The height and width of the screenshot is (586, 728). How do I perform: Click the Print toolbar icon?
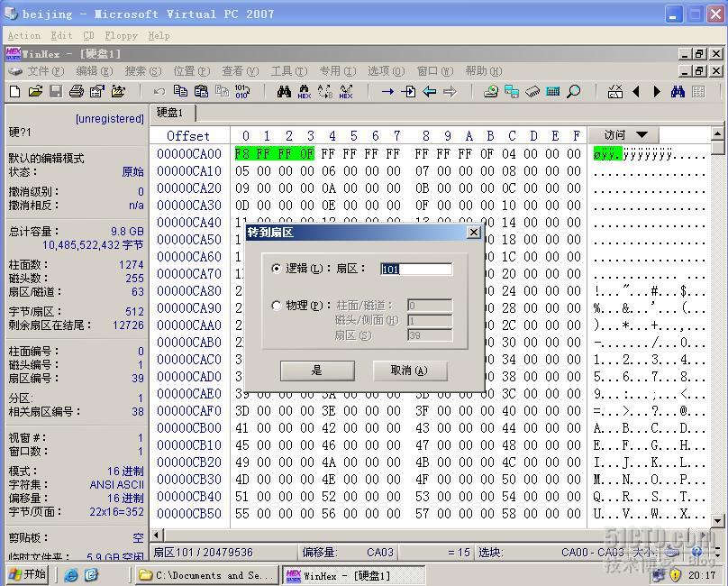(x=77, y=92)
